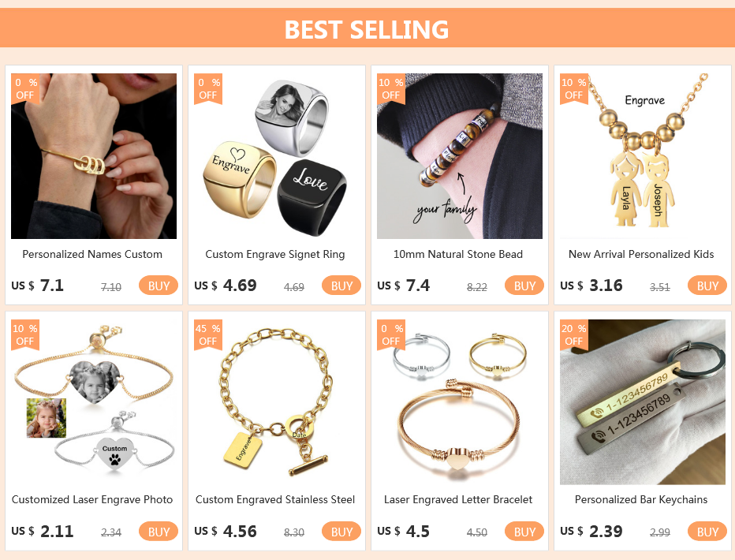Image resolution: width=735 pixels, height=560 pixels.
Task: Open the Personalized Bar Keychains photo
Action: 643,402
